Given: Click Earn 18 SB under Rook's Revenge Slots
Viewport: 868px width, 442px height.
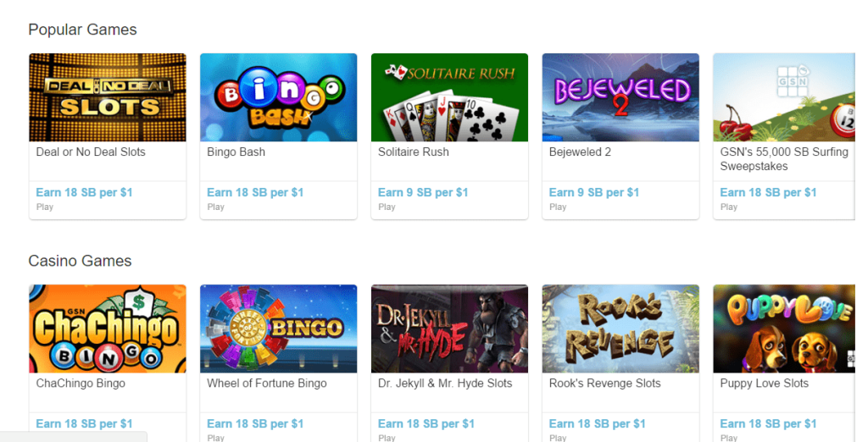Looking at the screenshot, I should click(x=598, y=423).
